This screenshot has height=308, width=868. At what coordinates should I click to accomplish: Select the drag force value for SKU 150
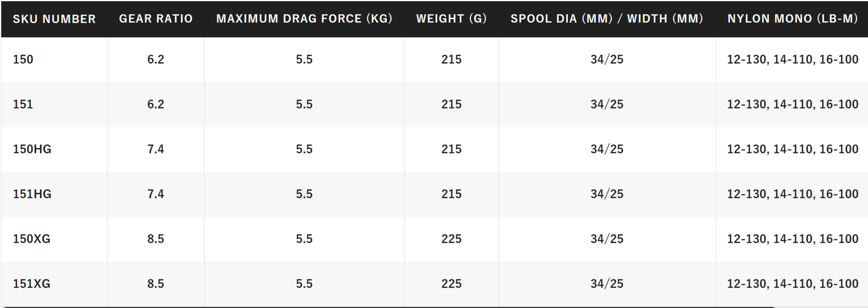point(304,59)
